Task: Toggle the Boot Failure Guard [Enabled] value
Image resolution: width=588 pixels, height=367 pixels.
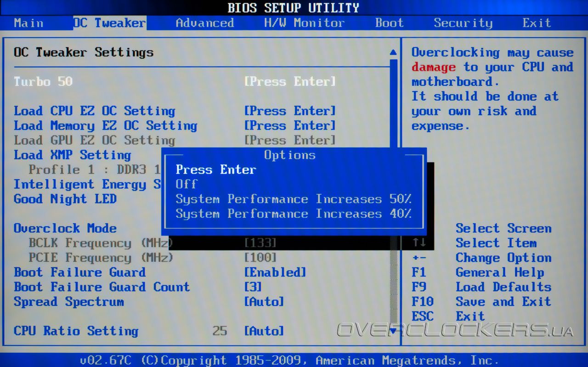Action: pyautogui.click(x=275, y=272)
